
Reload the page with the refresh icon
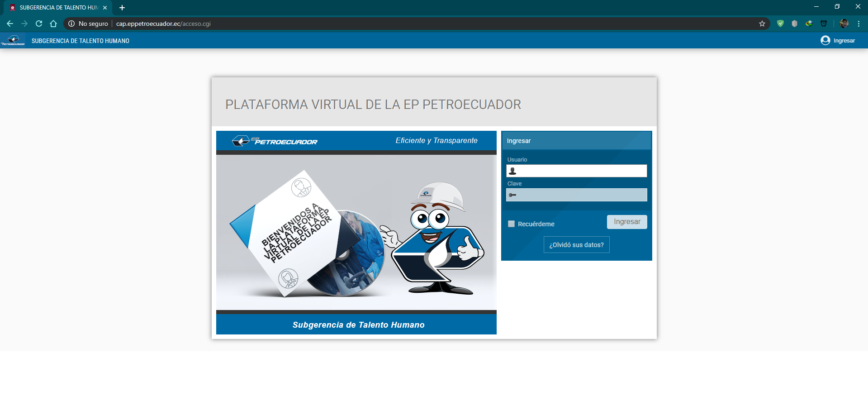pos(39,24)
